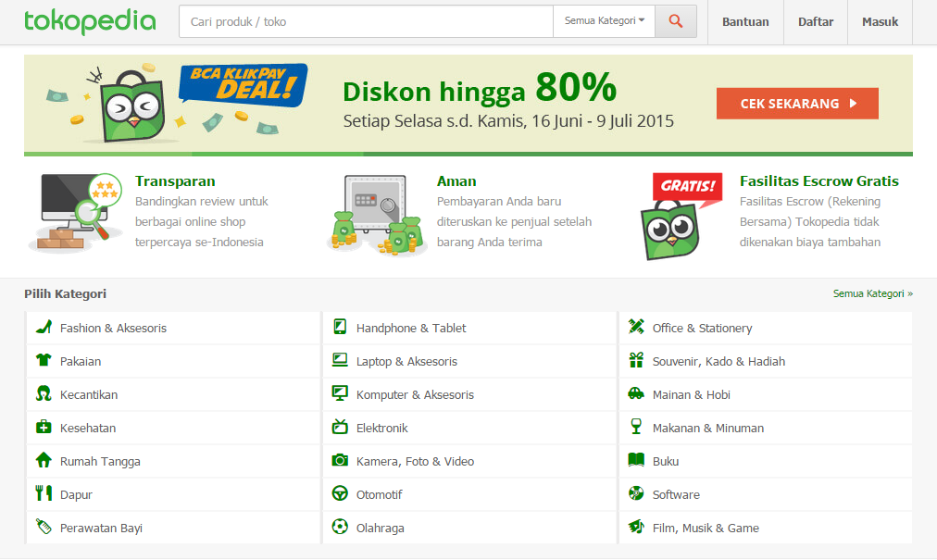Open the Olahraga category
This screenshot has height=560, width=937.
click(469, 528)
